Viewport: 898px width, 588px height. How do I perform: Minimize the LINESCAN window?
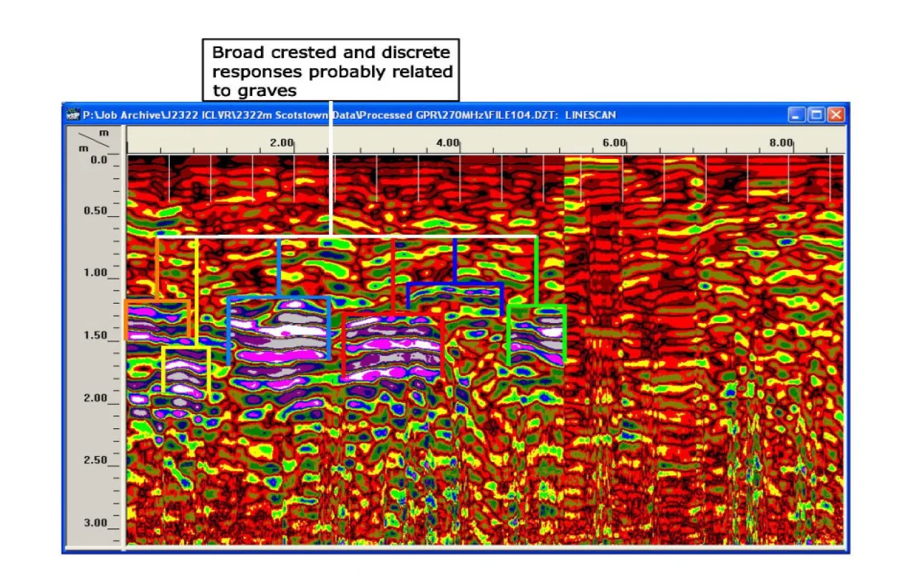797,115
